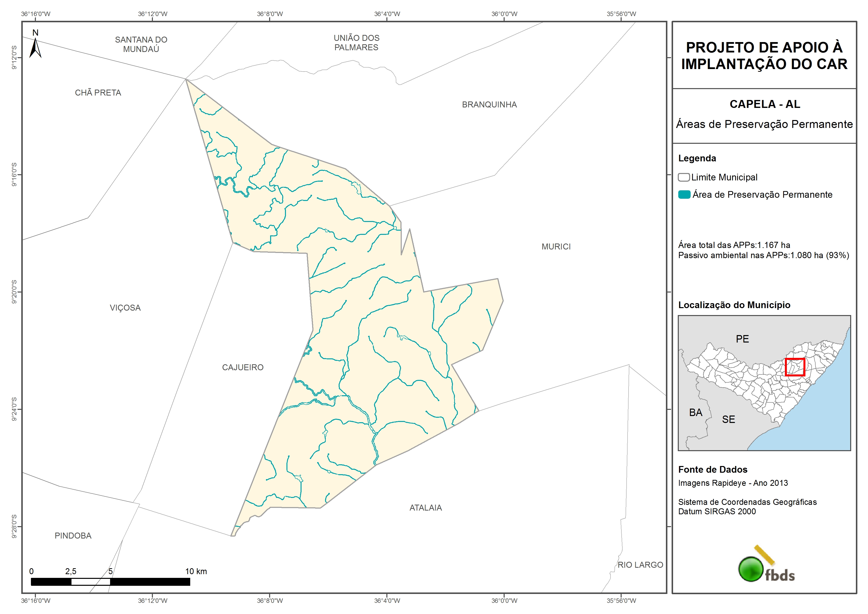The image size is (868, 614).
Task: Click the SANTANA DO MUNDAÚ label
Action: (141, 44)
